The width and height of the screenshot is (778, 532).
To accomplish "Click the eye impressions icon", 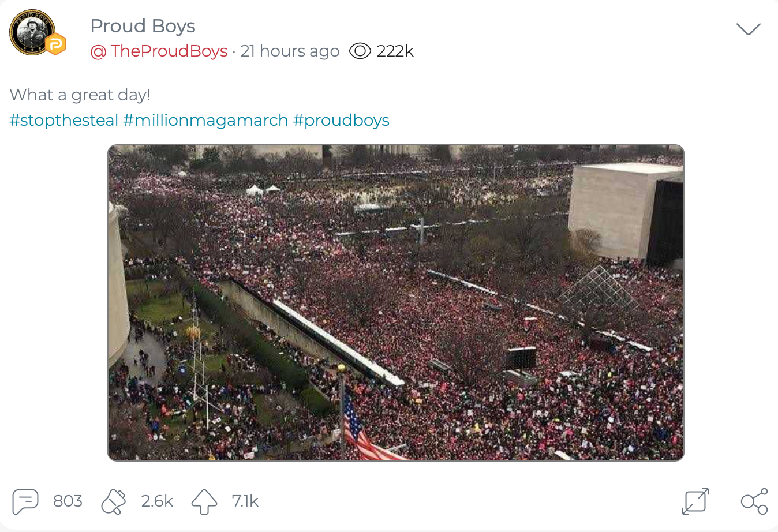I will pos(360,51).
